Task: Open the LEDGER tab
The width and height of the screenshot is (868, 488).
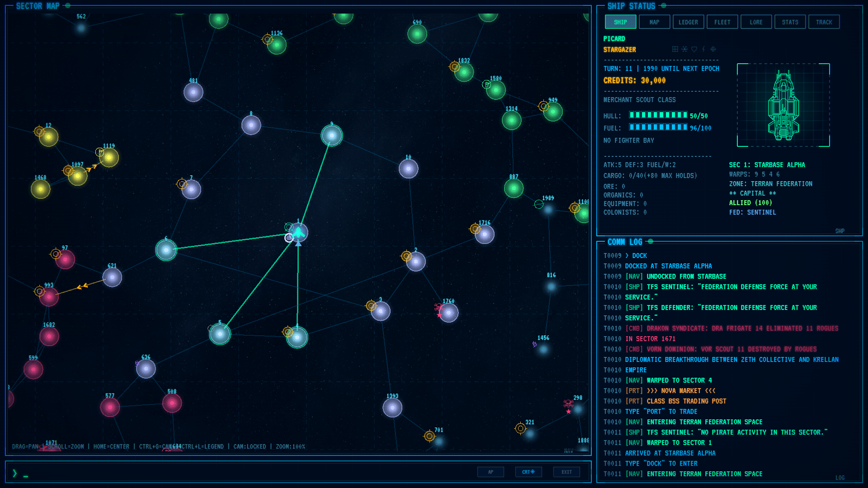Action: tap(688, 22)
